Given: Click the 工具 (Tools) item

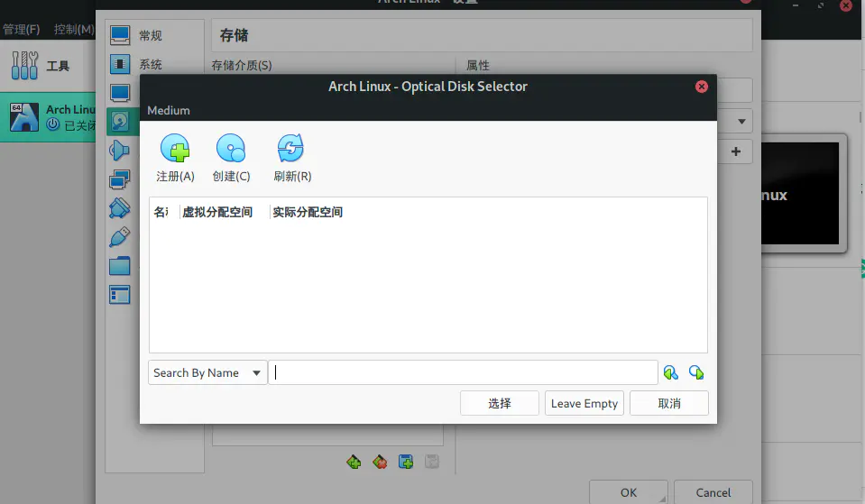Looking at the screenshot, I should (48, 66).
